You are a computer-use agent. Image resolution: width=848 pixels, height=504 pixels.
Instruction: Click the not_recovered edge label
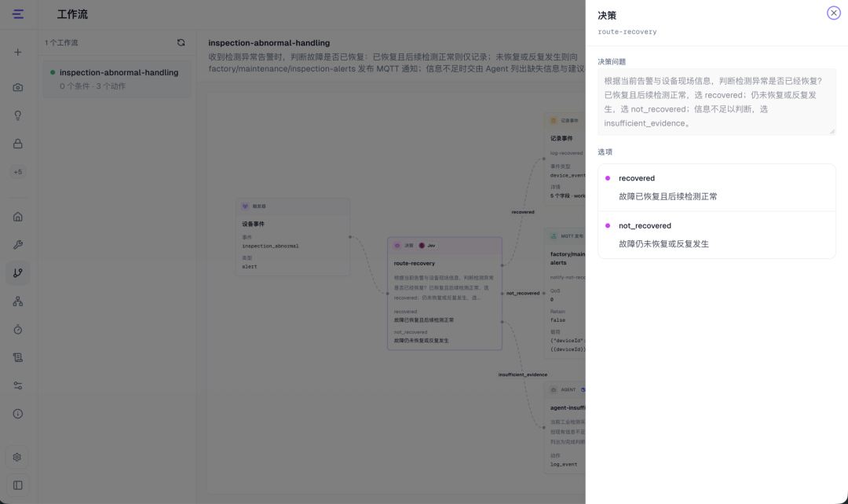coord(522,293)
